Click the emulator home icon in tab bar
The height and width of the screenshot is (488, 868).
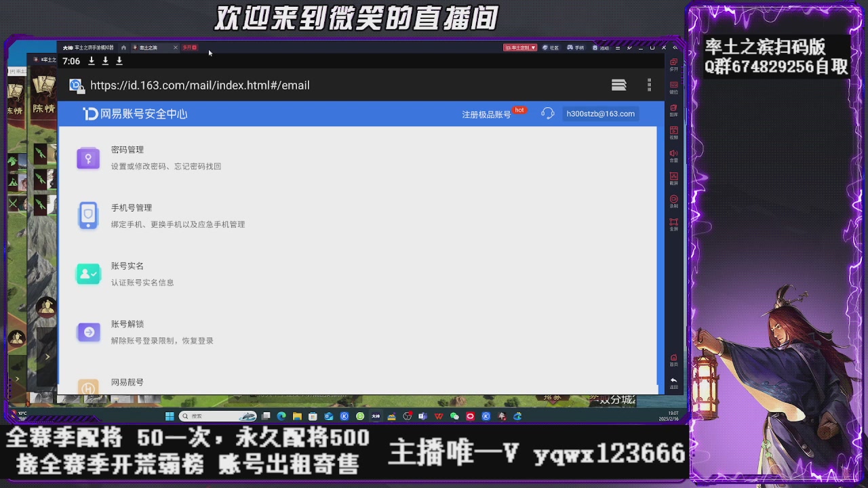tap(123, 47)
